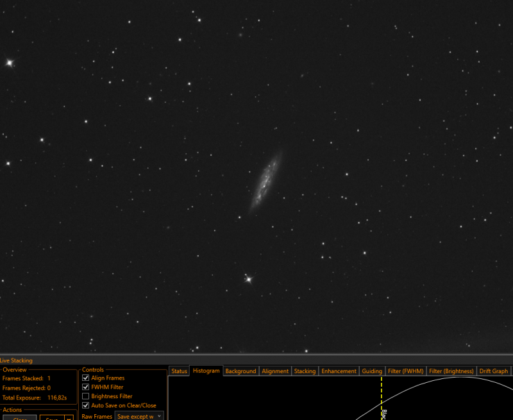This screenshot has height=420, width=513.
Task: Switch to the Alignment tab
Action: click(x=275, y=371)
